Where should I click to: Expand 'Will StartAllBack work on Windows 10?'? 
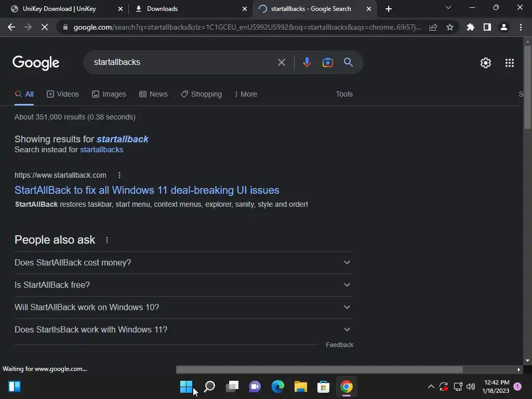[183, 307]
